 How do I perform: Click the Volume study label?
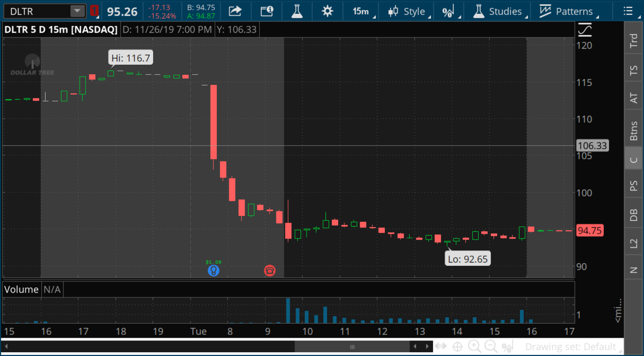click(x=21, y=289)
